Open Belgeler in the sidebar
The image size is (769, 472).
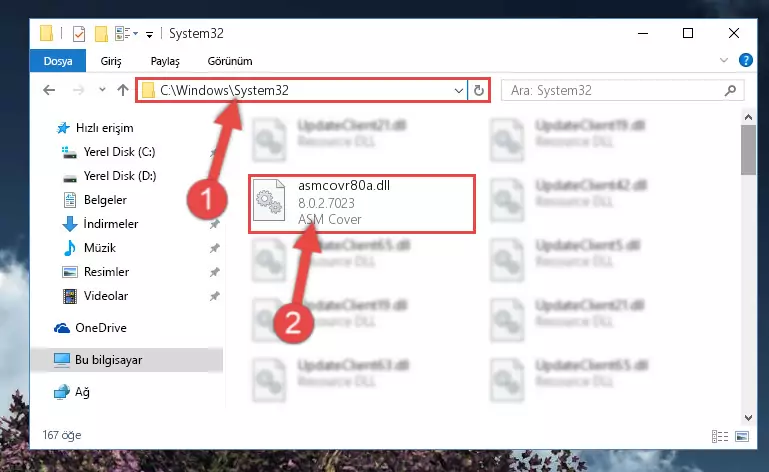(x=105, y=200)
